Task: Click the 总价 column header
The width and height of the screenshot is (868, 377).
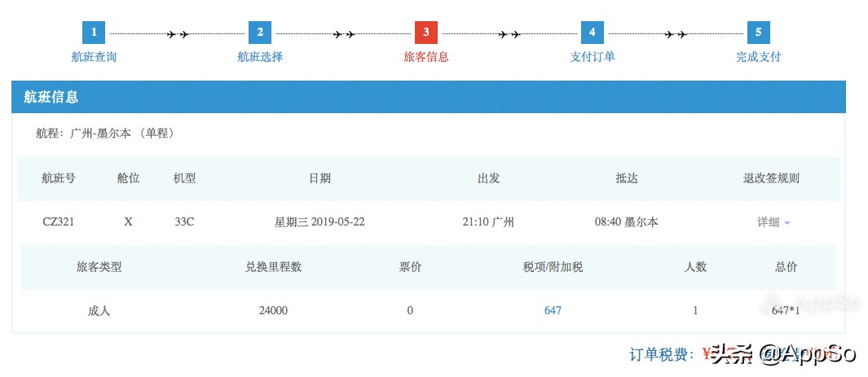Action: point(786,267)
